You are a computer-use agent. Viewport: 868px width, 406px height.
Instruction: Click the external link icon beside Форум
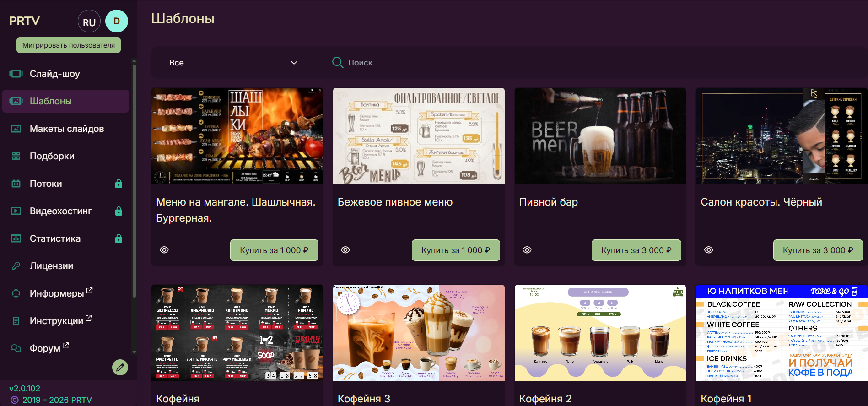point(66,345)
